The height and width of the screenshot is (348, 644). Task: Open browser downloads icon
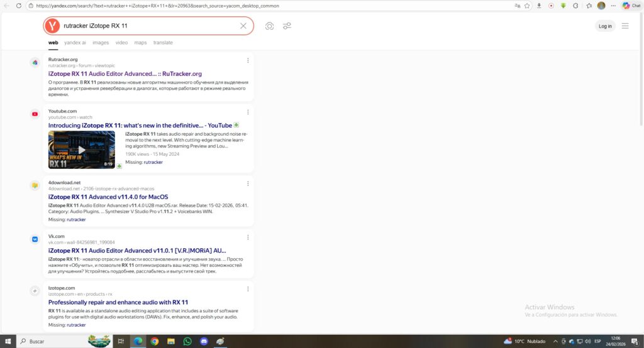(539, 6)
